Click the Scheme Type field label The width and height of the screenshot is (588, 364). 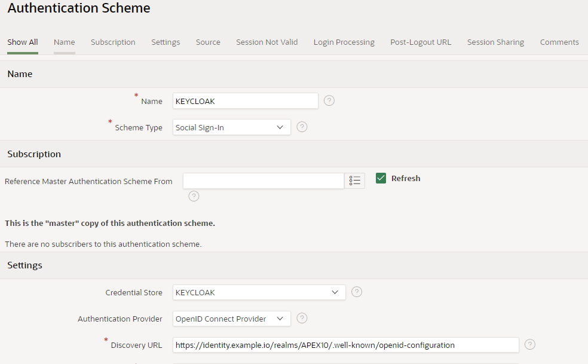(139, 127)
